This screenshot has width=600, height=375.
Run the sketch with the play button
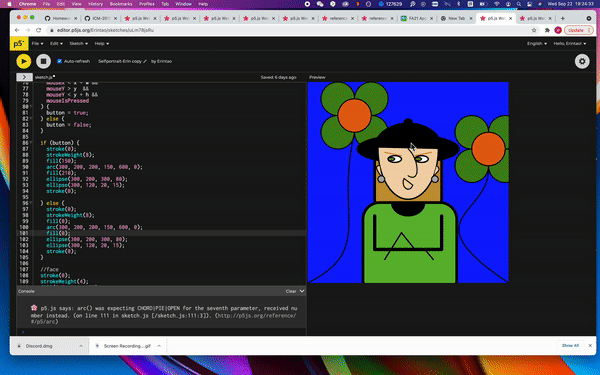point(24,61)
